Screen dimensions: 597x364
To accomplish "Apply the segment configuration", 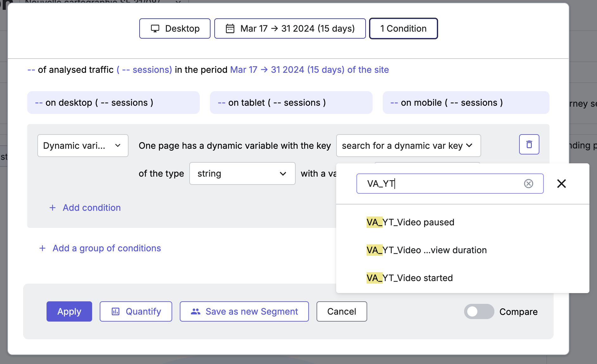I will [69, 311].
